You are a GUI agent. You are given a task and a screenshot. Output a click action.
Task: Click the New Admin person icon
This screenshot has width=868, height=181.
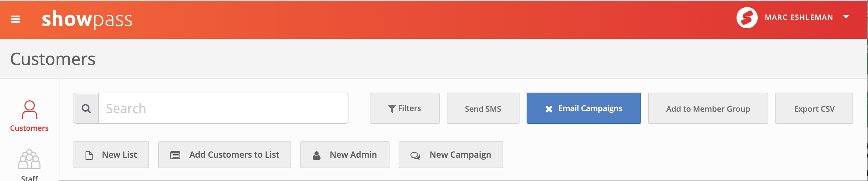[317, 155]
